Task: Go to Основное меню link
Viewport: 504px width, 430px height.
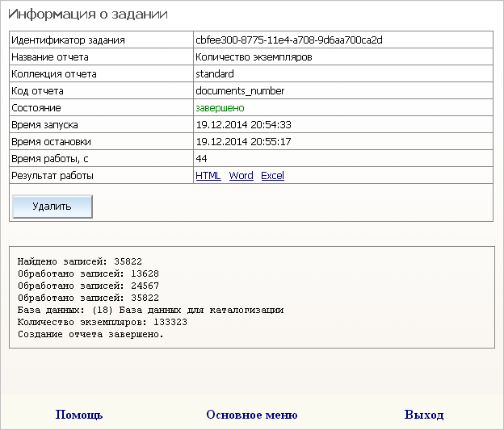Action: [252, 415]
